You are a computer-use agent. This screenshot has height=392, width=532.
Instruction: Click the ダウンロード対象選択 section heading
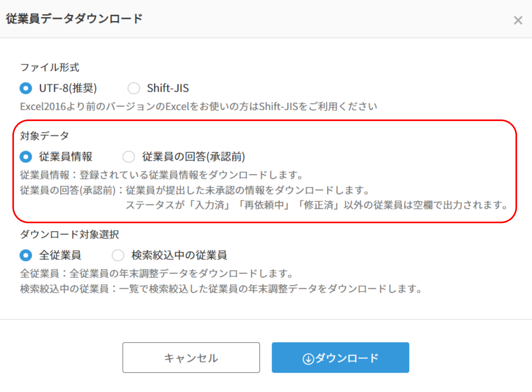click(x=70, y=234)
